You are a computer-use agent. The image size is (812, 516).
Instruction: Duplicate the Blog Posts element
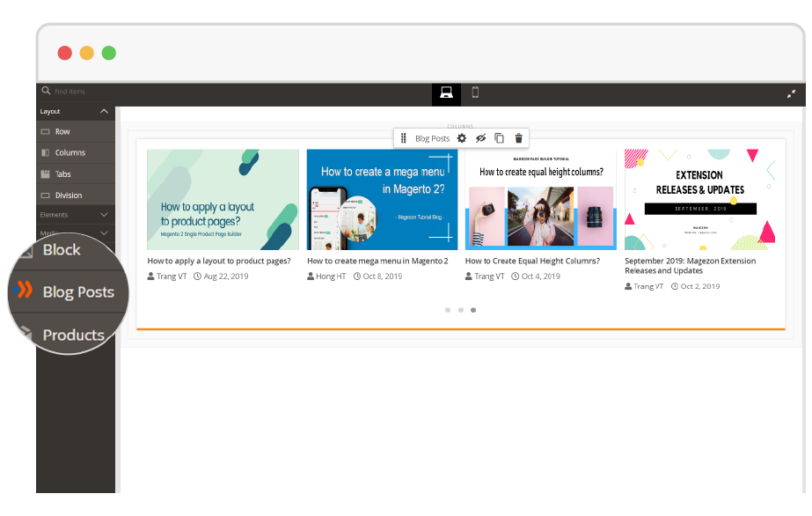pos(499,138)
